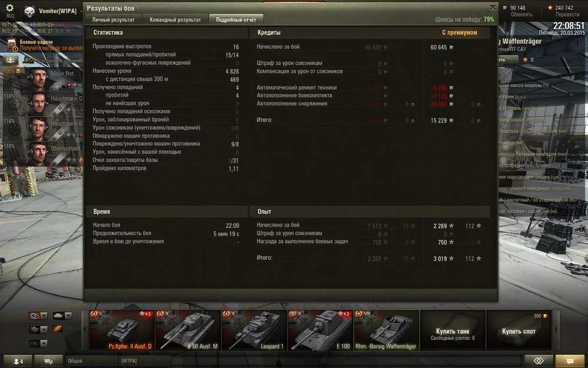Open the I-X tier filter dropdown
Screen dimensions: 588x368
click(39, 343)
